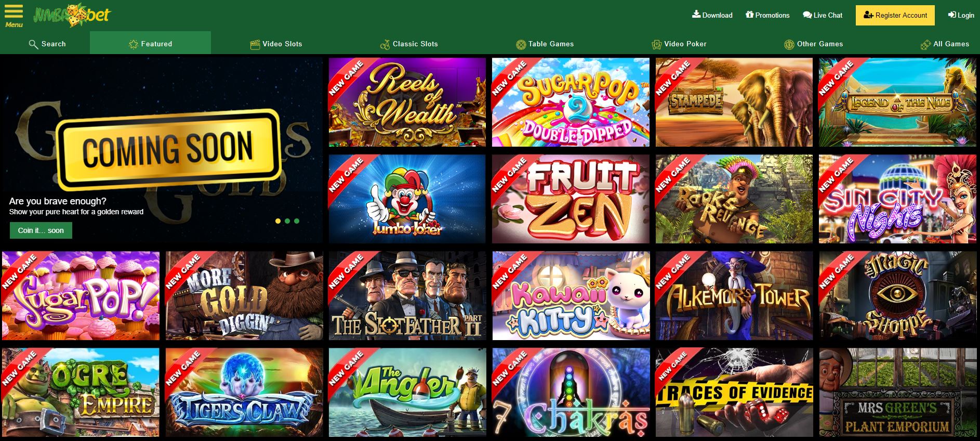This screenshot has height=441, width=980.
Task: Select the first yellow carousel dot
Action: [x=278, y=221]
